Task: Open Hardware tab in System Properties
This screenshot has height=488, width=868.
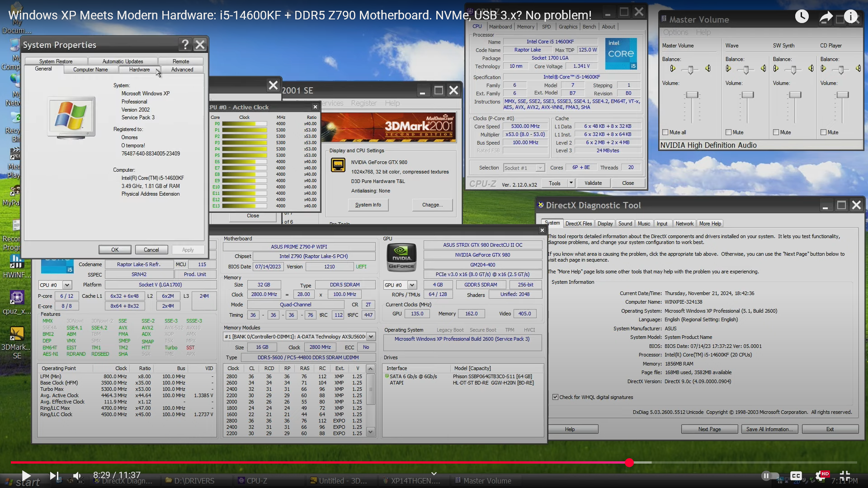Action: pyautogui.click(x=139, y=70)
